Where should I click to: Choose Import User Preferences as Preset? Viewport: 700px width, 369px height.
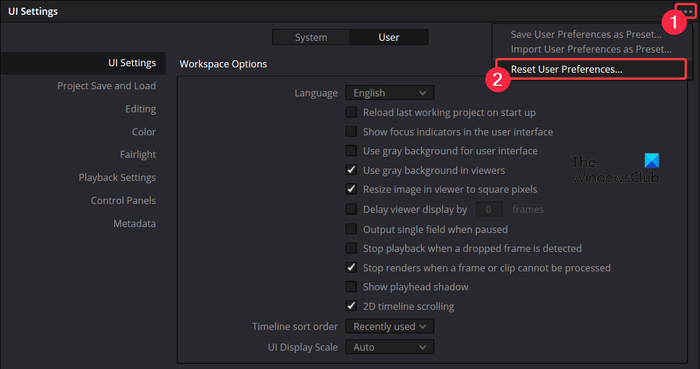(591, 49)
